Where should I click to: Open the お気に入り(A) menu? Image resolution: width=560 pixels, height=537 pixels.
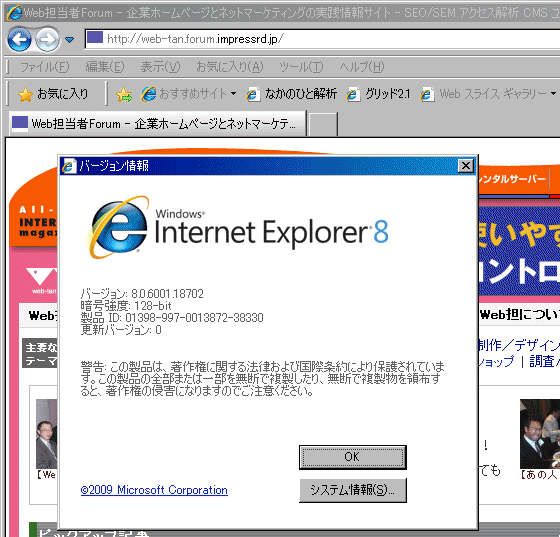click(230, 67)
